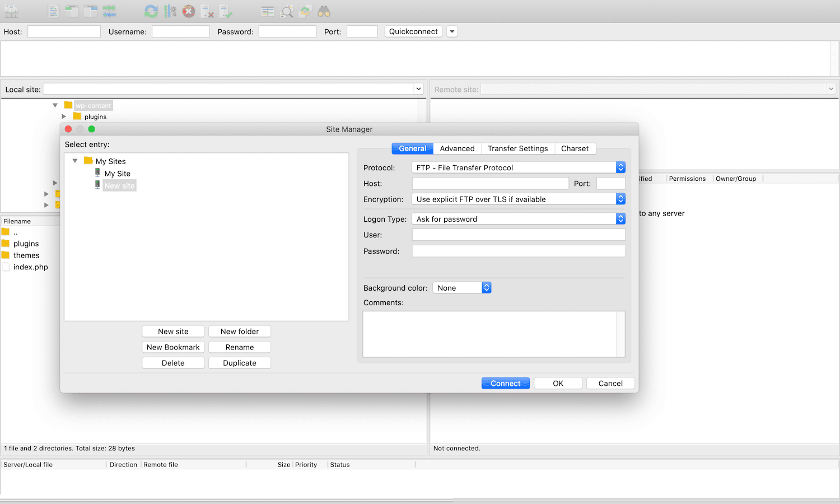Collapse the My Sites folder tree

[75, 161]
